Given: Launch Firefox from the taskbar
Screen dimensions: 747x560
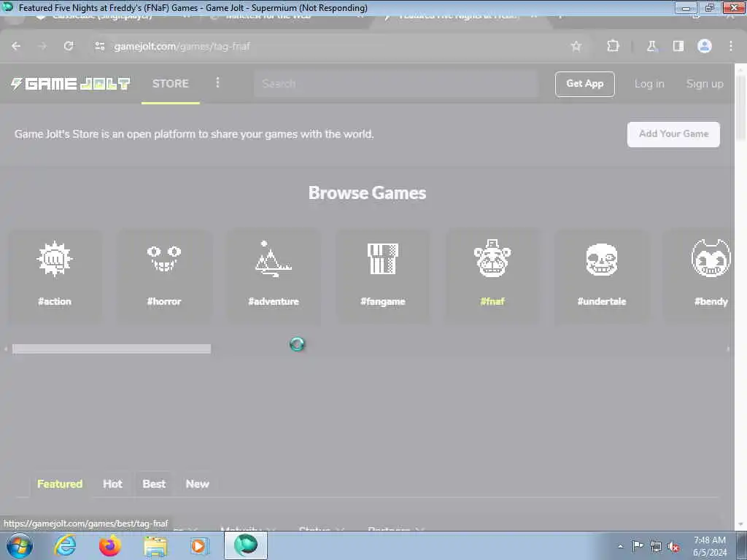Looking at the screenshot, I should [x=110, y=545].
